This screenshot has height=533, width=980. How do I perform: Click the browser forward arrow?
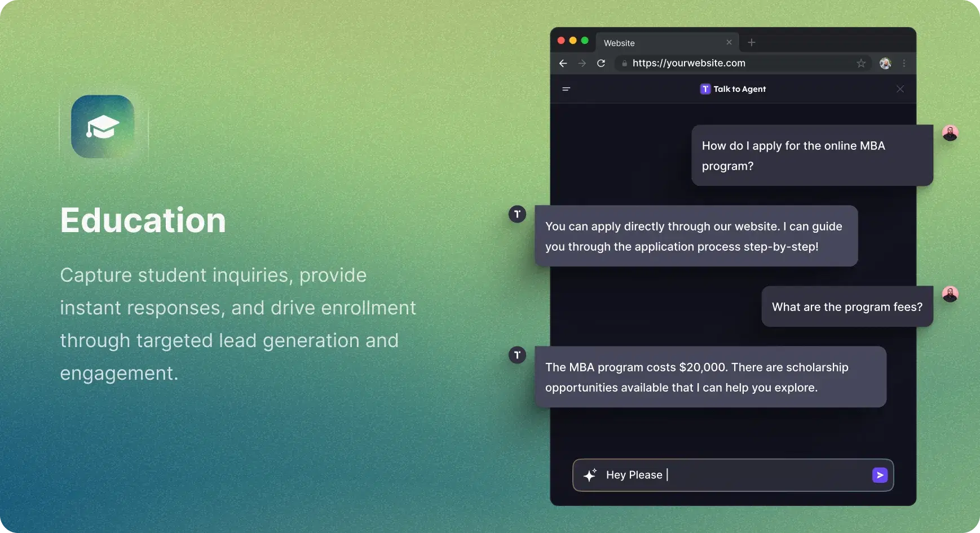click(x=582, y=63)
